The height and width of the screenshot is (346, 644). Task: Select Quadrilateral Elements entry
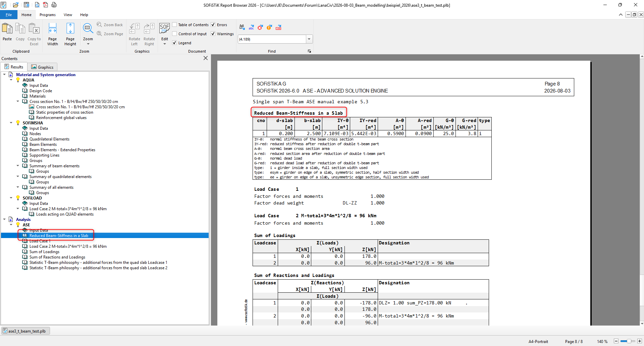point(49,139)
